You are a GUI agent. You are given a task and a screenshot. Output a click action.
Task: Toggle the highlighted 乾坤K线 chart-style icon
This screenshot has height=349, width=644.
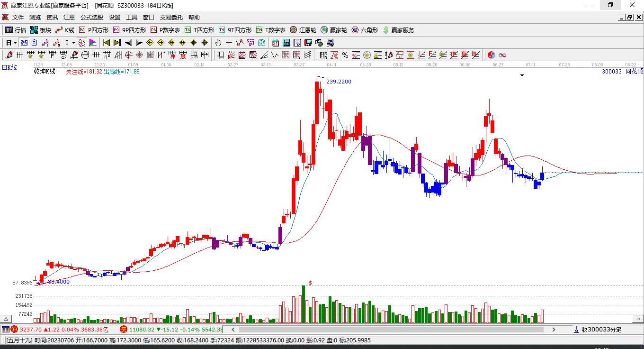(x=82, y=43)
